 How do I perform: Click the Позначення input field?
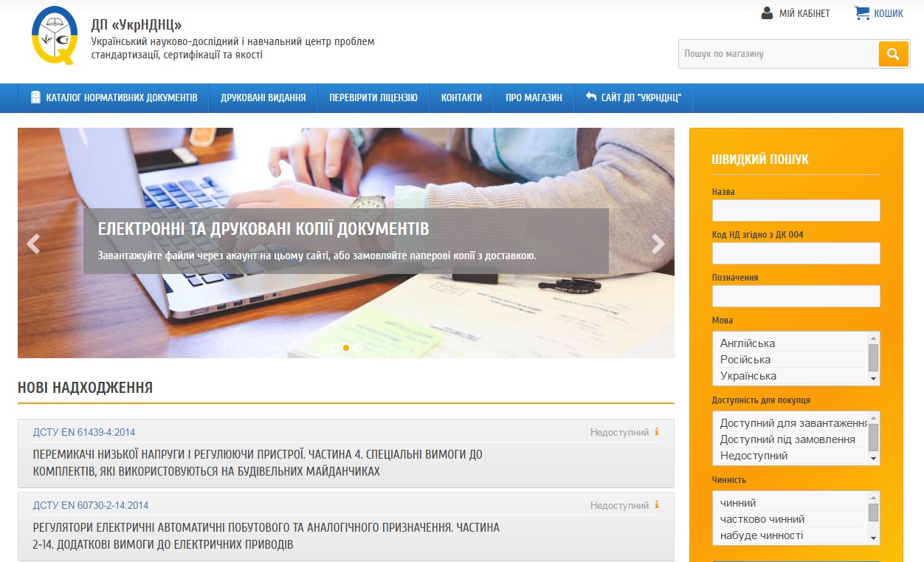click(x=796, y=296)
